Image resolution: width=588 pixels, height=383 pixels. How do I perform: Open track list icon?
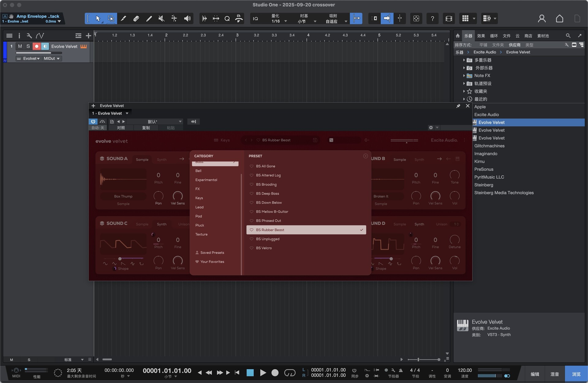9,36
